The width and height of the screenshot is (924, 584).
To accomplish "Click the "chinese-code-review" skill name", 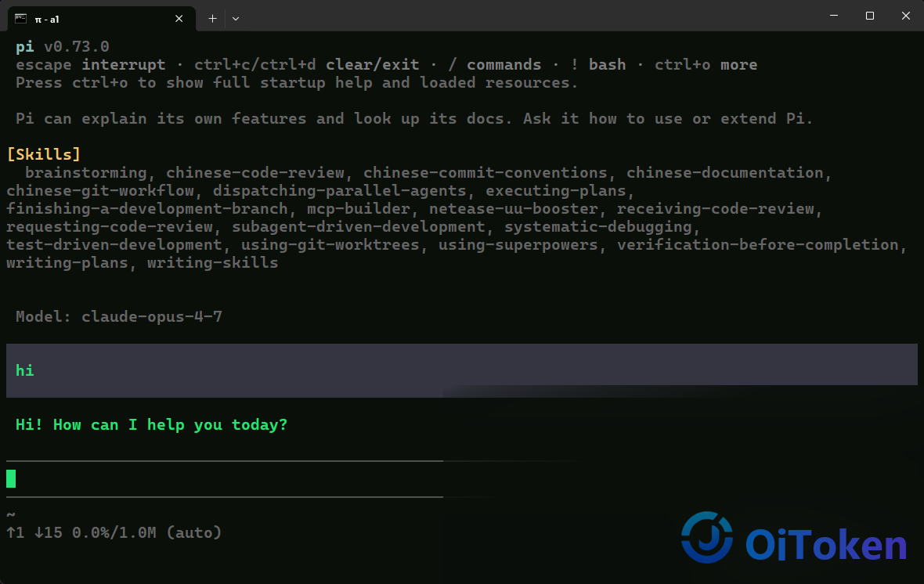I will pos(255,173).
